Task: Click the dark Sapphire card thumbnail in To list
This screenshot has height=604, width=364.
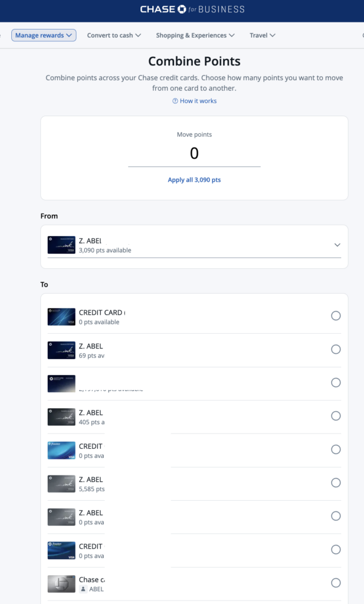Action: click(61, 382)
